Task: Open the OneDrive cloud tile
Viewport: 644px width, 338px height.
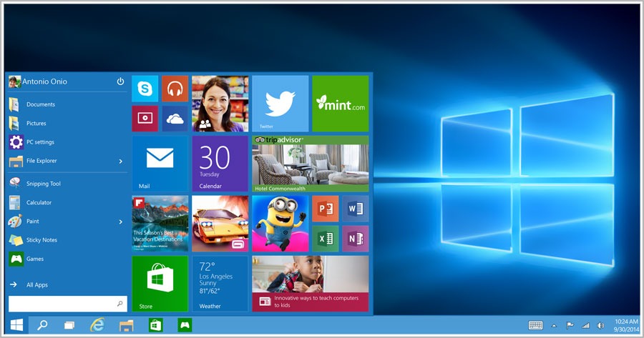Action: coord(175,119)
